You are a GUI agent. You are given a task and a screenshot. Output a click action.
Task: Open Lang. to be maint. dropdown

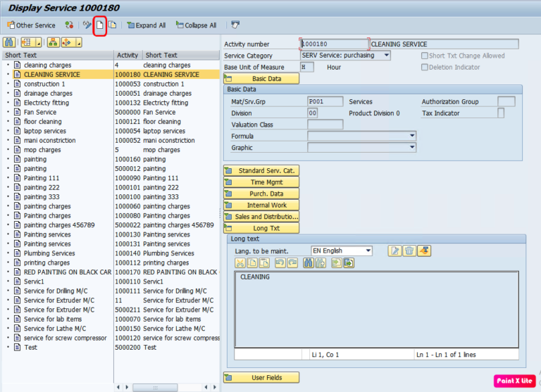pos(368,251)
